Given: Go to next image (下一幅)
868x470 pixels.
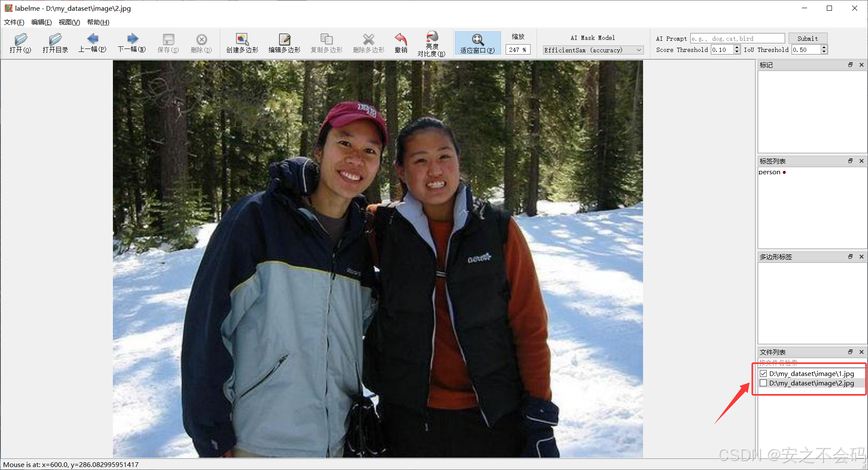Looking at the screenshot, I should click(132, 39).
